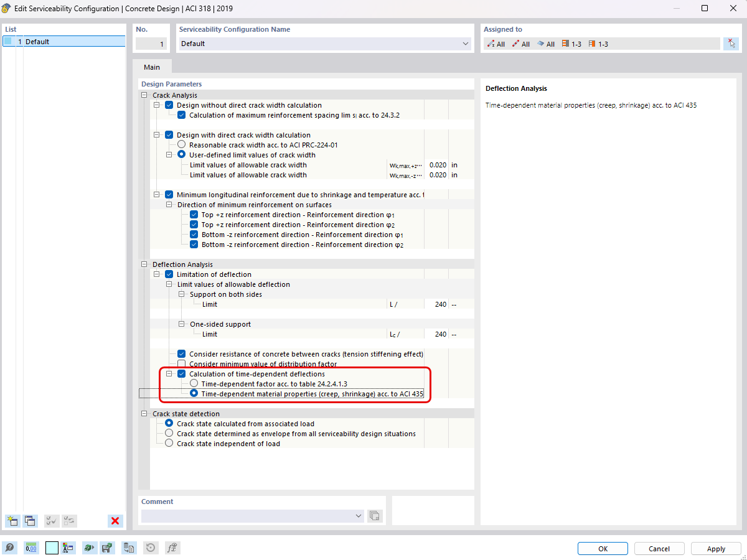Open the Comment dropdown
Viewport: 747px width, 560px height.
358,515
